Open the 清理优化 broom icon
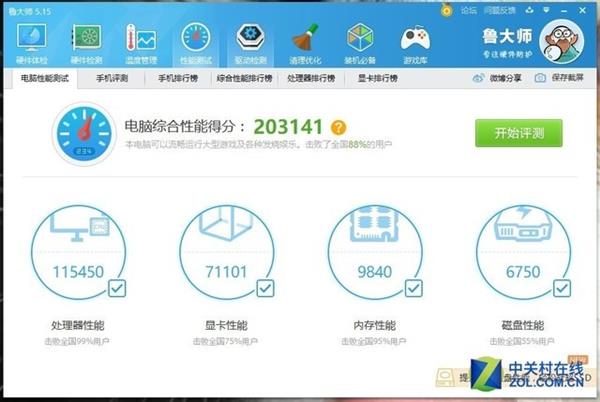The width and height of the screenshot is (600, 402). [x=305, y=38]
